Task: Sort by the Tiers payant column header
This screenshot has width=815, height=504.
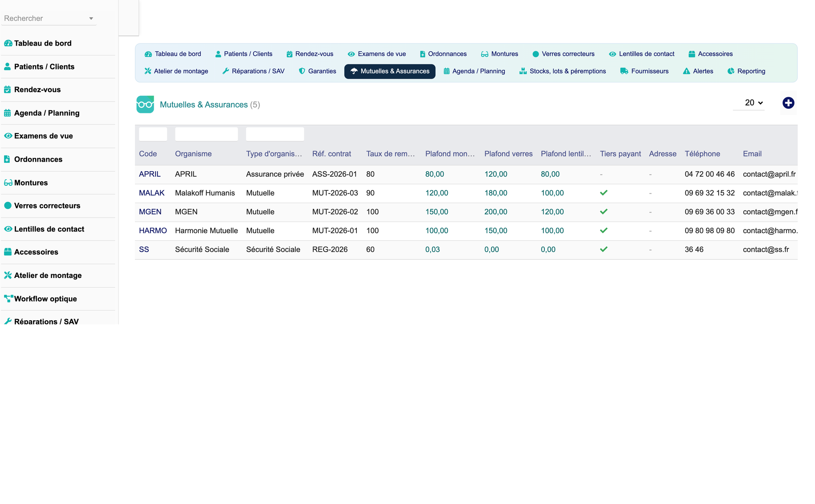Action: click(x=620, y=154)
